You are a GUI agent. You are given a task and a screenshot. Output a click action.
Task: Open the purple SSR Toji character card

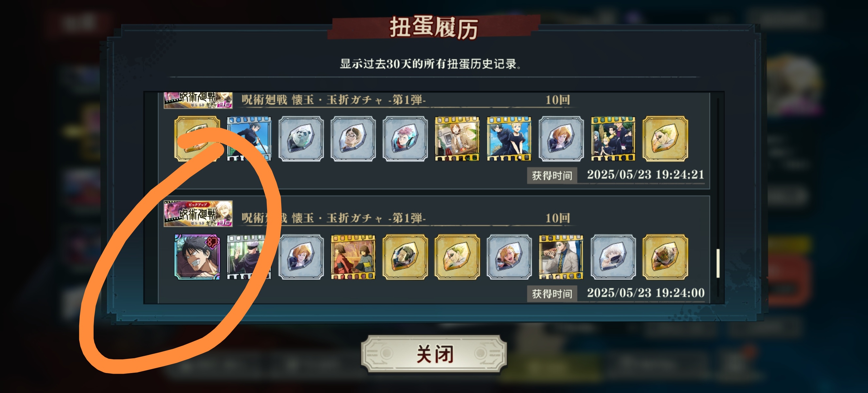(197, 257)
